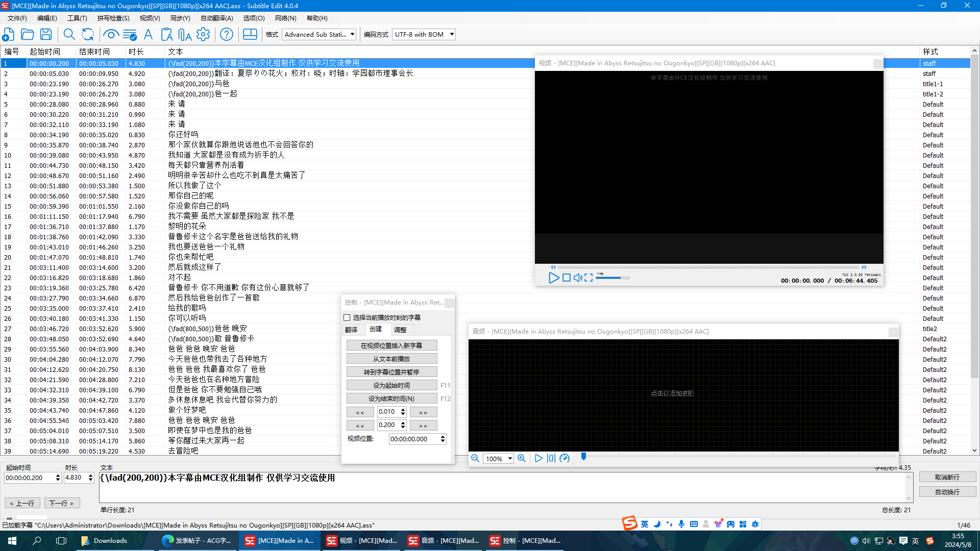
Task: Move the audio waveform position slider
Action: point(583,457)
